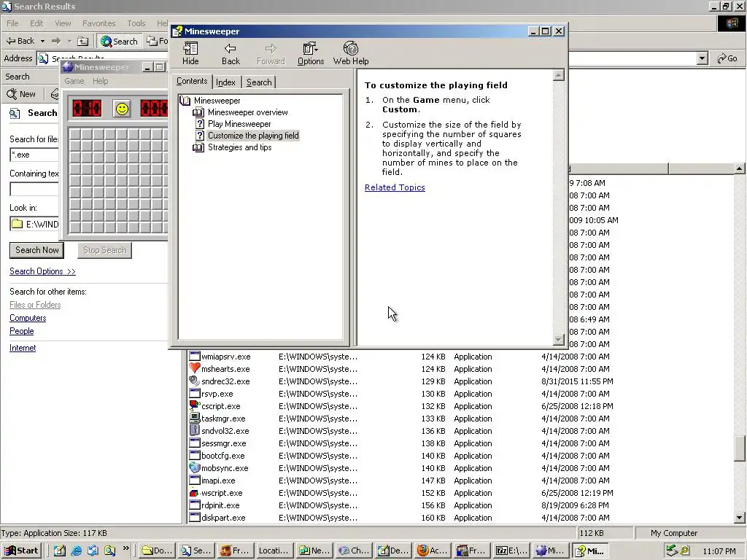Viewport: 747px width, 560px height.
Task: Go Back in the help viewer toolbar
Action: [x=231, y=53]
